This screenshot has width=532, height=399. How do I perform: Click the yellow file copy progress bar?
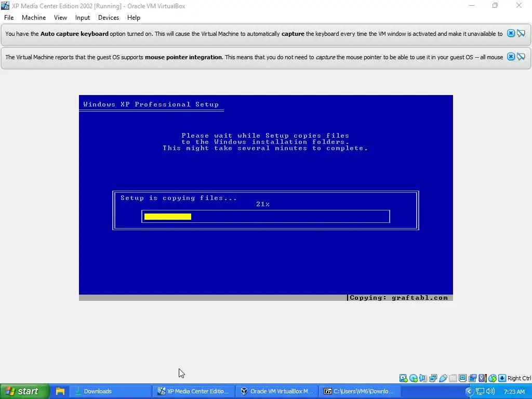(168, 217)
